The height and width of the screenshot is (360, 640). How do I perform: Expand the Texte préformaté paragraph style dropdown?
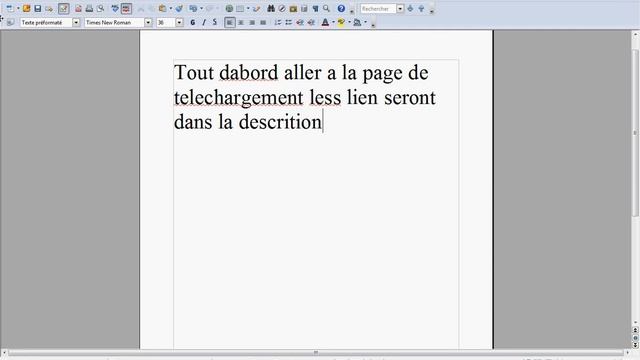click(76, 22)
